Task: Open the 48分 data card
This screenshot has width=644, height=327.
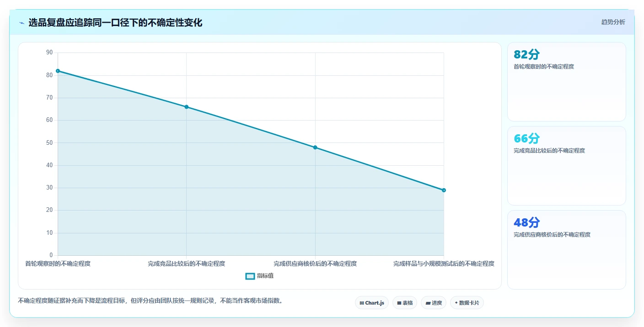Action: [x=567, y=250]
